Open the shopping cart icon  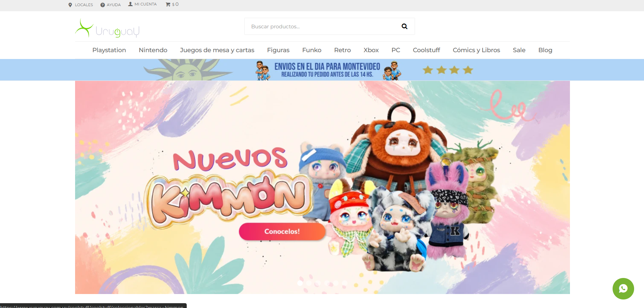pyautogui.click(x=168, y=4)
